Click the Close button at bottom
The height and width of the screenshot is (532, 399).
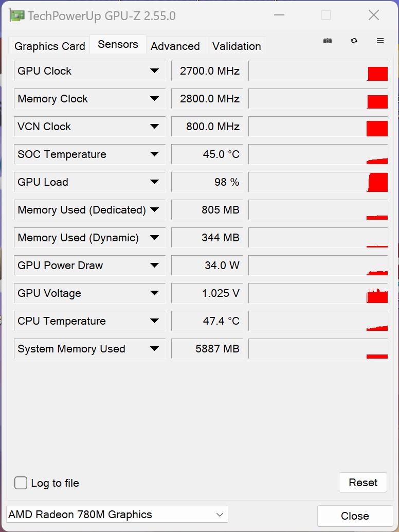click(x=355, y=516)
